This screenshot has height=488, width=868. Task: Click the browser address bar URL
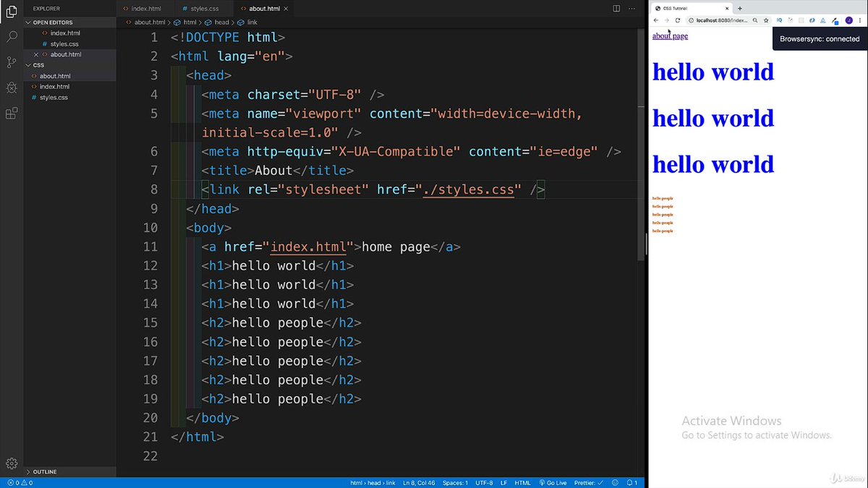click(x=722, y=20)
